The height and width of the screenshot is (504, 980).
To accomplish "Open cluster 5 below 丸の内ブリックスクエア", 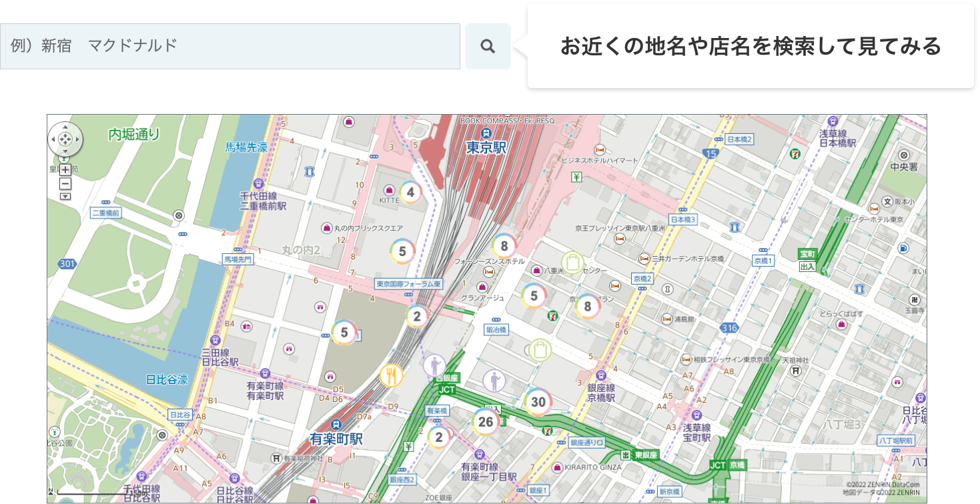I will coord(402,251).
